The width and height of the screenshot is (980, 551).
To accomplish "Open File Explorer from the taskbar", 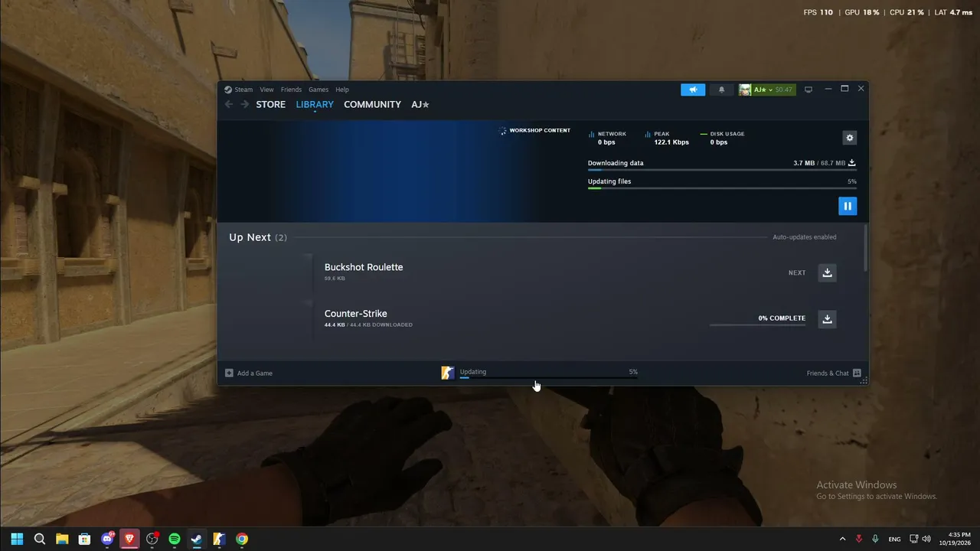I will pos(62,539).
